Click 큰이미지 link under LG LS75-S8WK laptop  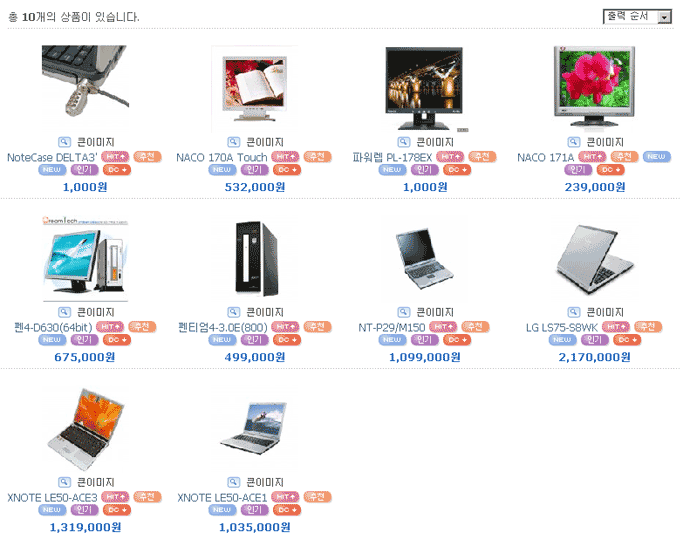point(605,312)
